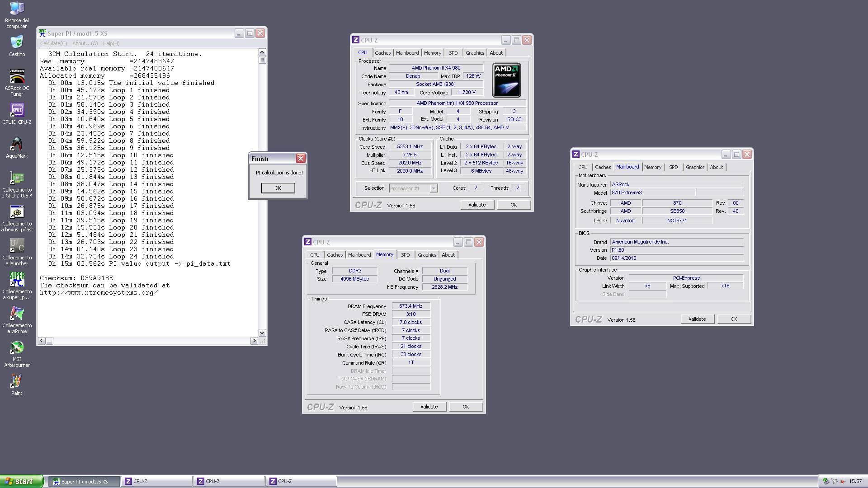This screenshot has height=488, width=868.
Task: Confirm PI calculation done with OK
Action: click(x=278, y=188)
